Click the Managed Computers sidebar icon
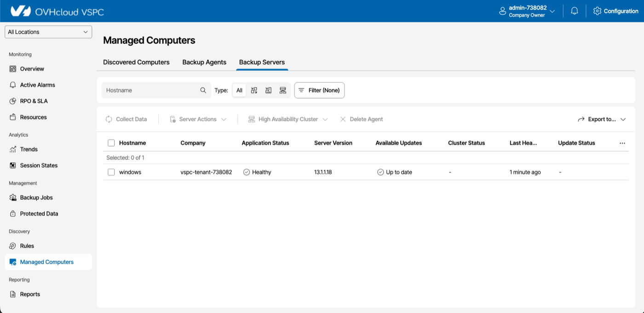This screenshot has width=644, height=313. 13,262
